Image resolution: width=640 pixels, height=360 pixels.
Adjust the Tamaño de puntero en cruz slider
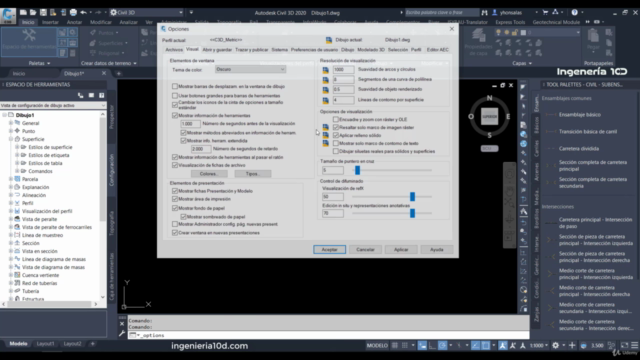click(358, 170)
